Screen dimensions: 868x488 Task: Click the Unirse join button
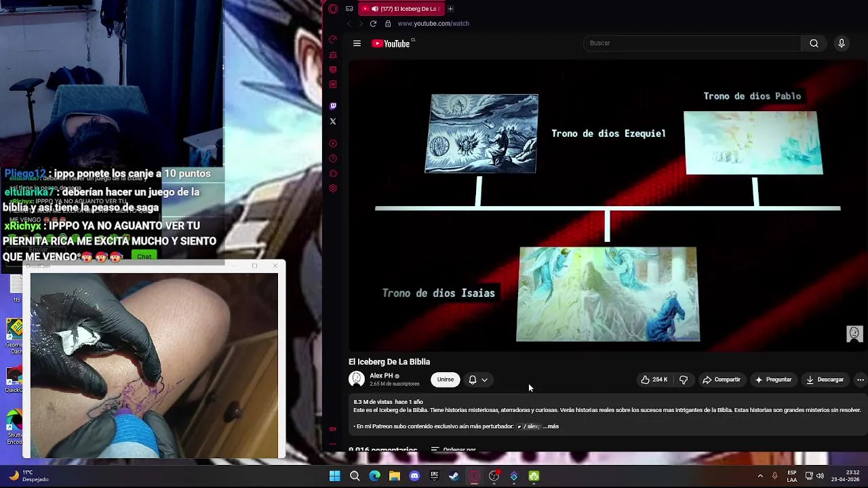tap(446, 380)
